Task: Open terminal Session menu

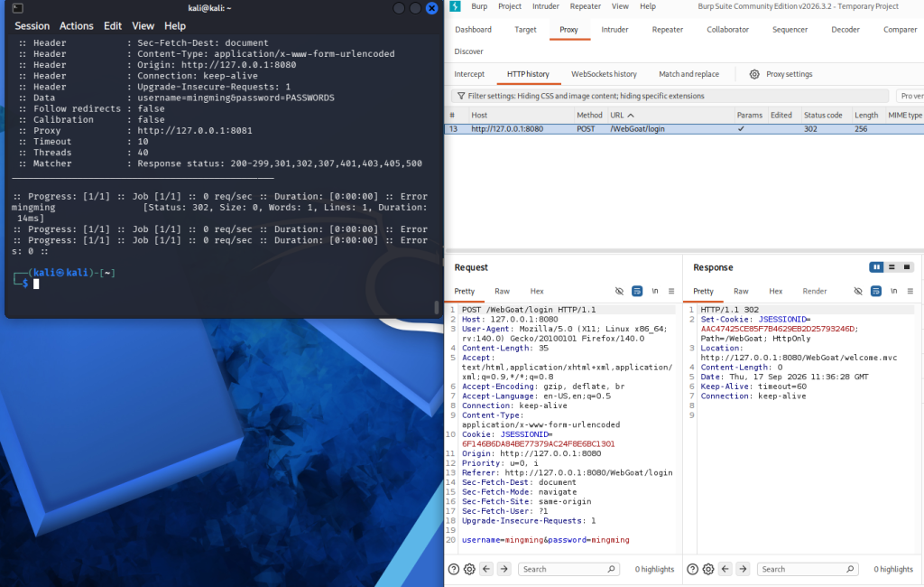Action: pos(32,26)
